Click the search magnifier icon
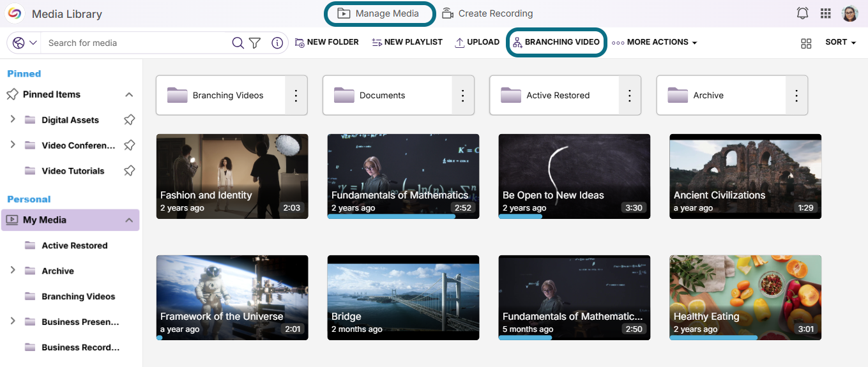The height and width of the screenshot is (367, 868). coord(238,43)
